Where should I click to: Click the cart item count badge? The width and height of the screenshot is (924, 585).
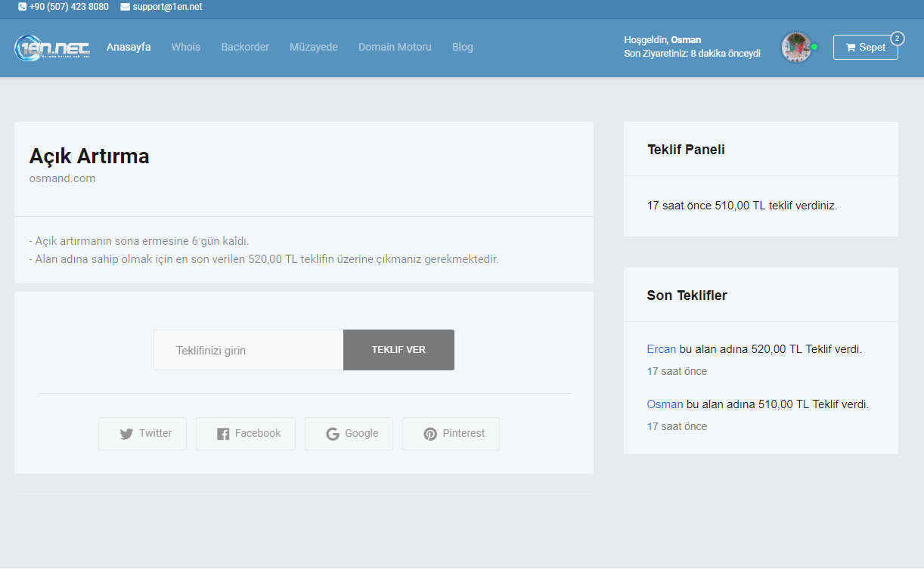[x=897, y=38]
